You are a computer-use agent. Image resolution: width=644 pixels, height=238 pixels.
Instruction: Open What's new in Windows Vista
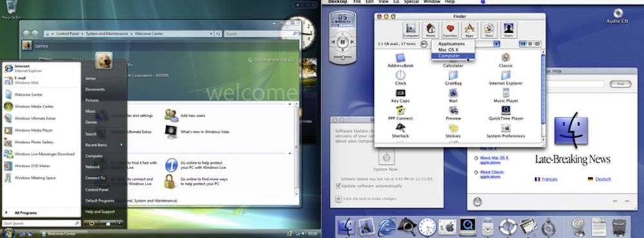coord(196,132)
